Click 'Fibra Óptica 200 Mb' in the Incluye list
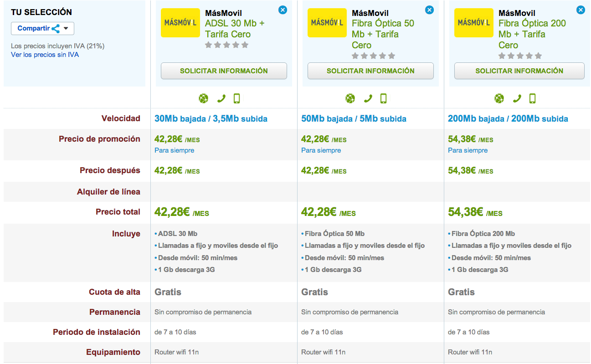Image resolution: width=591 pixels, height=364 pixels. click(483, 234)
